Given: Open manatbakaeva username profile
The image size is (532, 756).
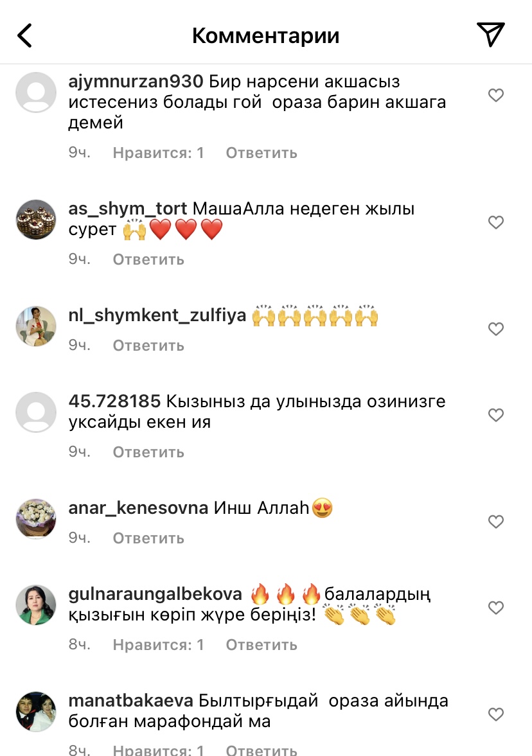Looking at the screenshot, I should pos(130,701).
